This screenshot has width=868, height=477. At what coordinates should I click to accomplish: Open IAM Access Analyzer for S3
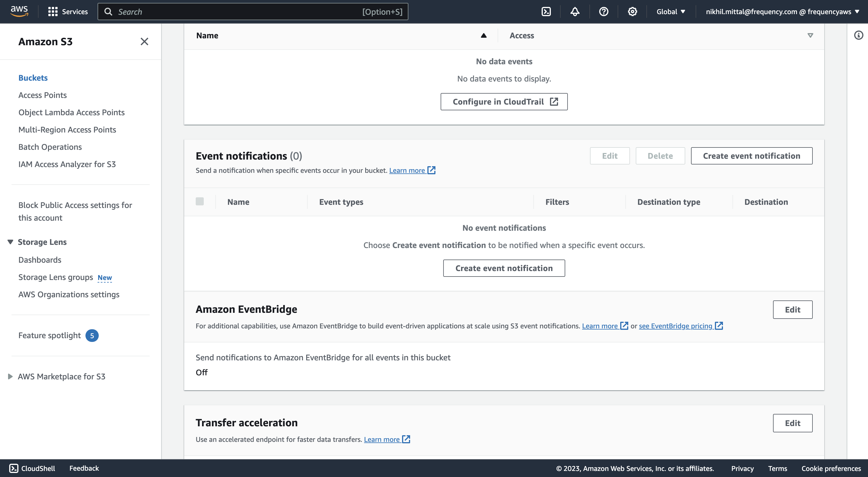[x=67, y=164]
